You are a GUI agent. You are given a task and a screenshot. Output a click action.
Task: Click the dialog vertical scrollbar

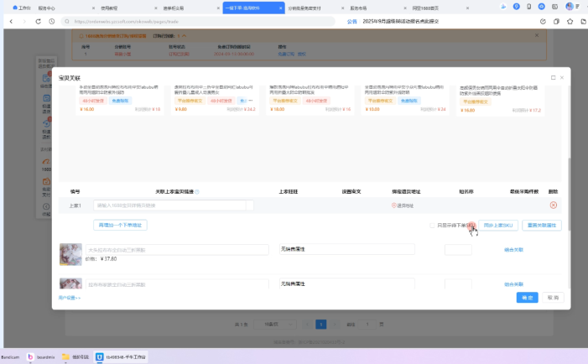point(570,194)
